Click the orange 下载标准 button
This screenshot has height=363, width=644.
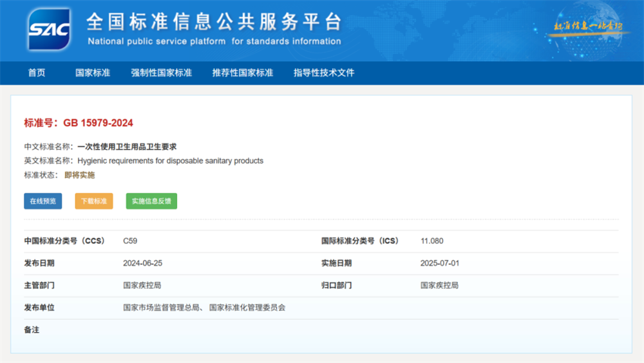(x=93, y=201)
